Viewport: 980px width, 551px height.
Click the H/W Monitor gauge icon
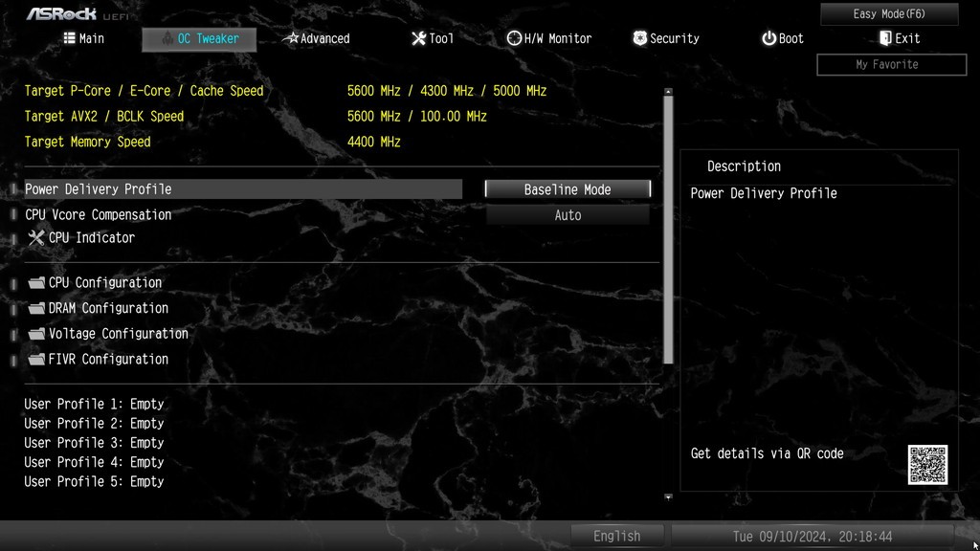pyautogui.click(x=514, y=38)
